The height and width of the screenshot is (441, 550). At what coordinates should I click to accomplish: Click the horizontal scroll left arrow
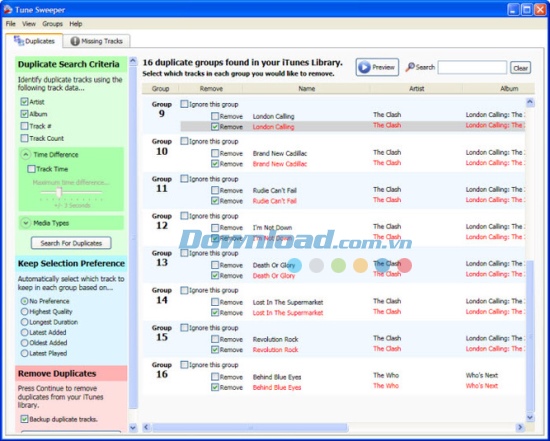(147, 427)
